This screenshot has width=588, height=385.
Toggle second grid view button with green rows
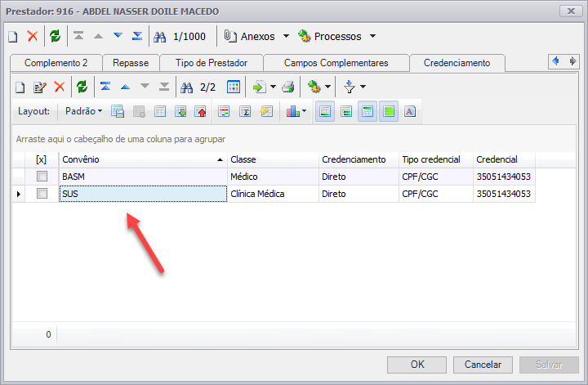(x=346, y=112)
